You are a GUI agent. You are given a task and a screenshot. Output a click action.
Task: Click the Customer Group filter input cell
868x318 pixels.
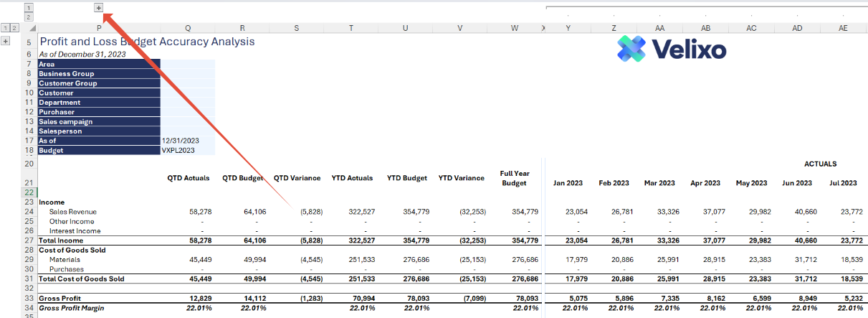(188, 83)
